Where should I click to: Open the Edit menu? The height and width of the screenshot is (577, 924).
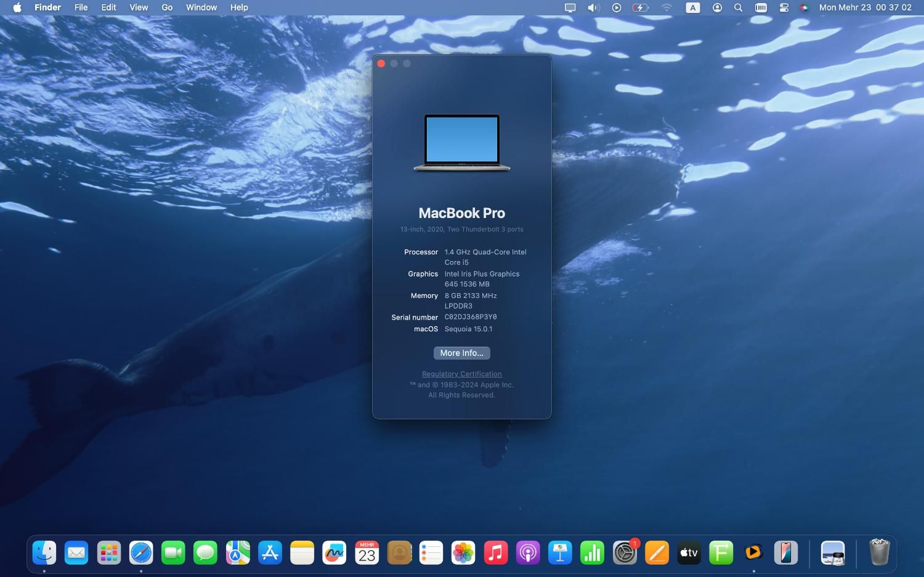coord(108,7)
